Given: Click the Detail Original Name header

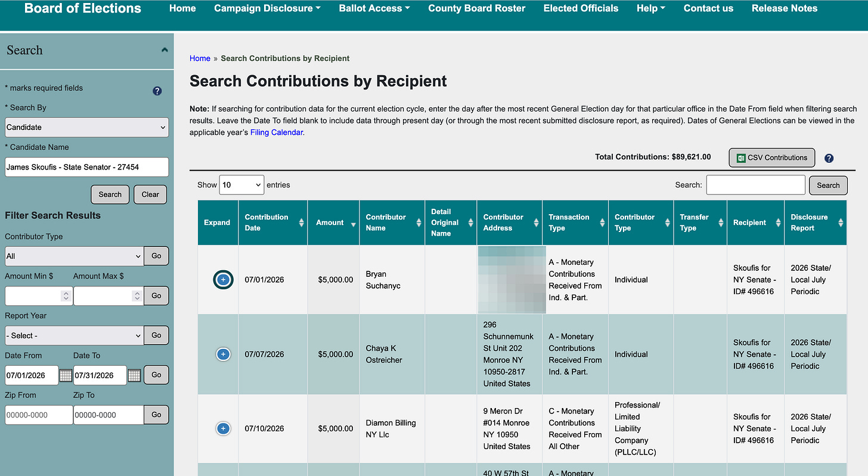Looking at the screenshot, I should coord(451,222).
